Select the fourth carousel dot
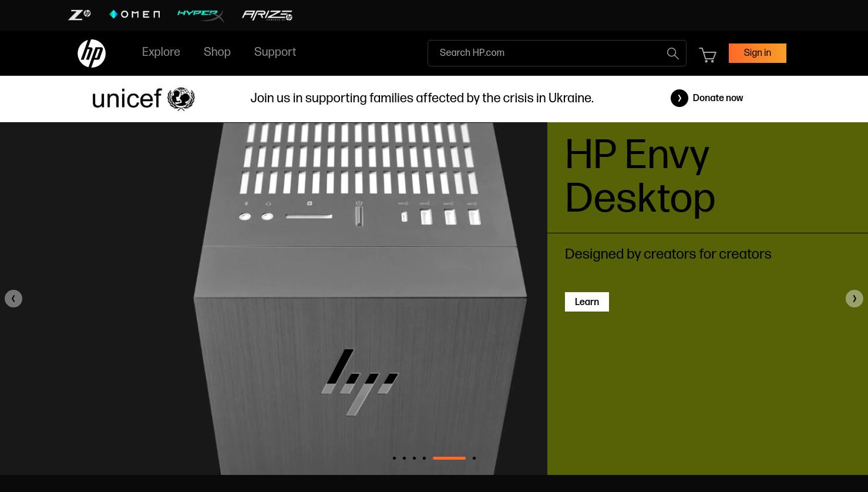The image size is (868, 492). 424,458
